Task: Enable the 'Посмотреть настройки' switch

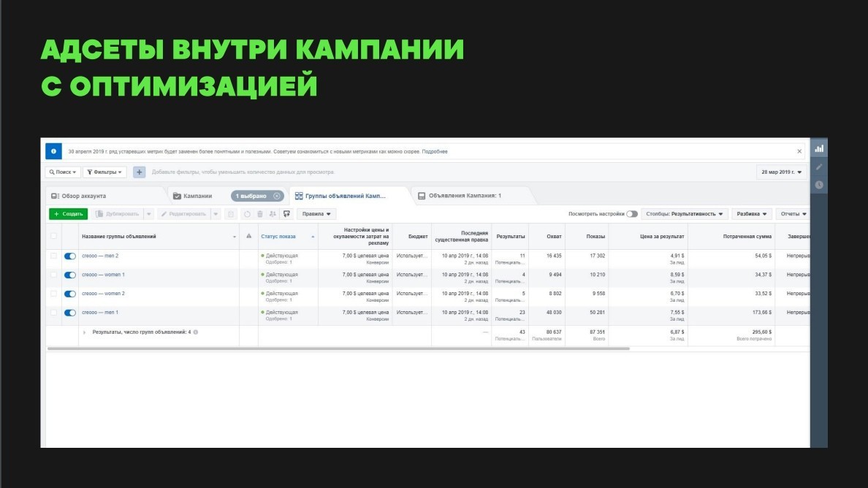Action: [x=631, y=213]
